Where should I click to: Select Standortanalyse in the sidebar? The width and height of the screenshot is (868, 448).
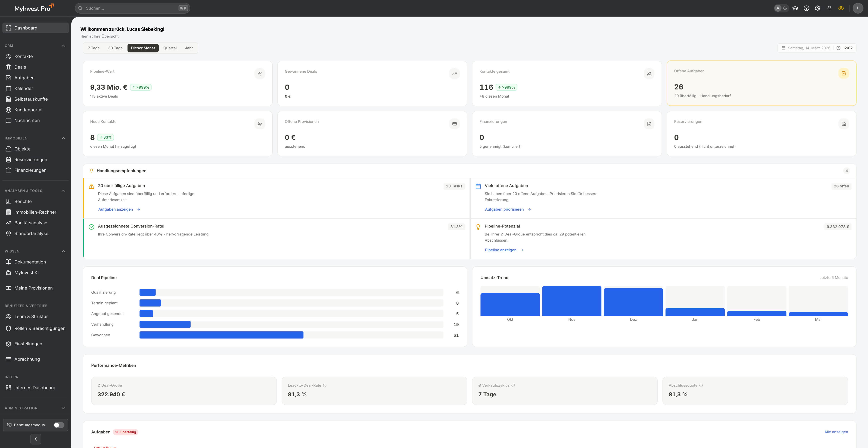click(31, 233)
